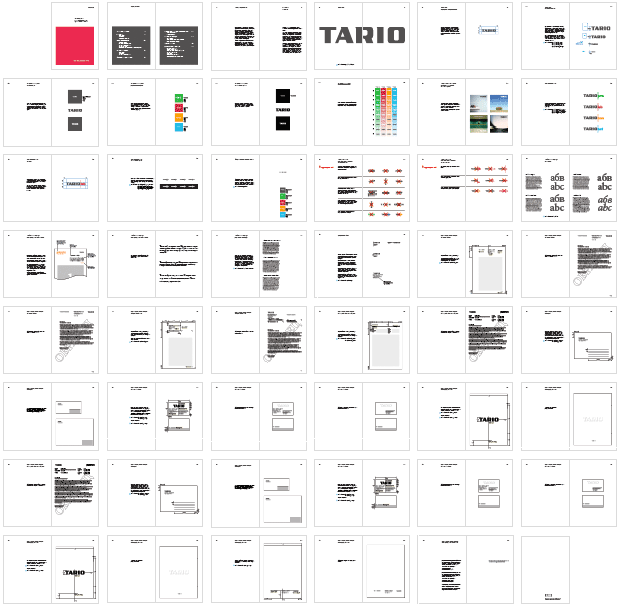Select the spread with large bold paragraph text
The image size is (620, 607).
click(x=154, y=263)
